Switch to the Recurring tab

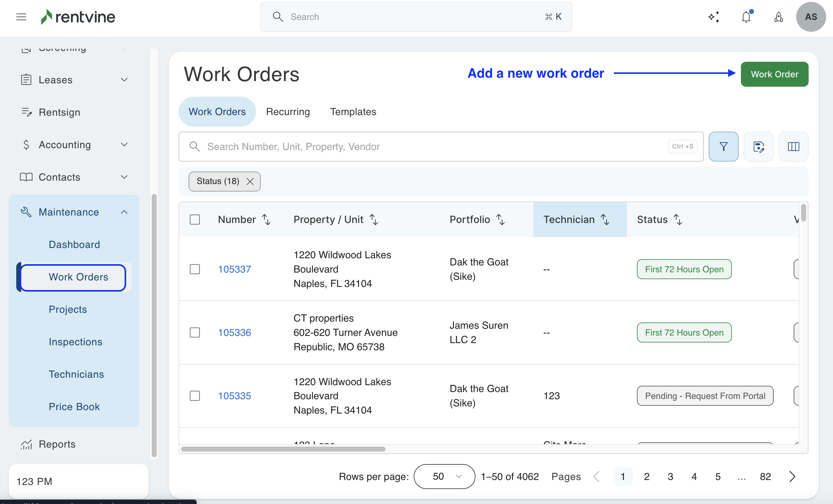288,112
